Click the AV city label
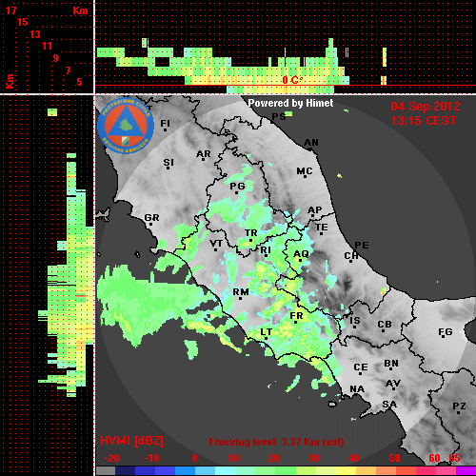 point(393,384)
